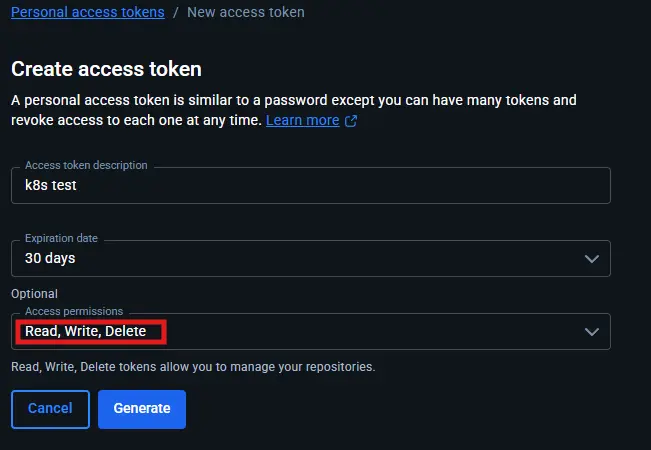Viewport: 651px width, 450px height.
Task: Click the Create access token heading
Action: click(106, 69)
